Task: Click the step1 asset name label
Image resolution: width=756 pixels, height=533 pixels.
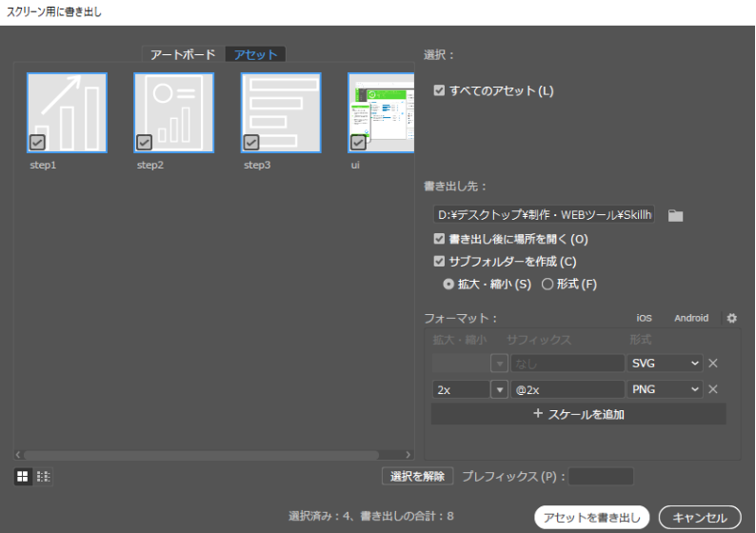Action: (x=43, y=165)
